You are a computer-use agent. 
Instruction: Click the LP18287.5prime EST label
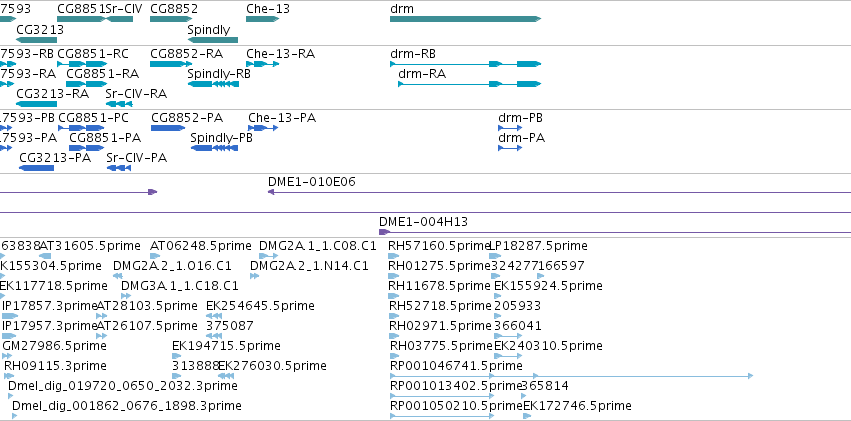(x=538, y=246)
